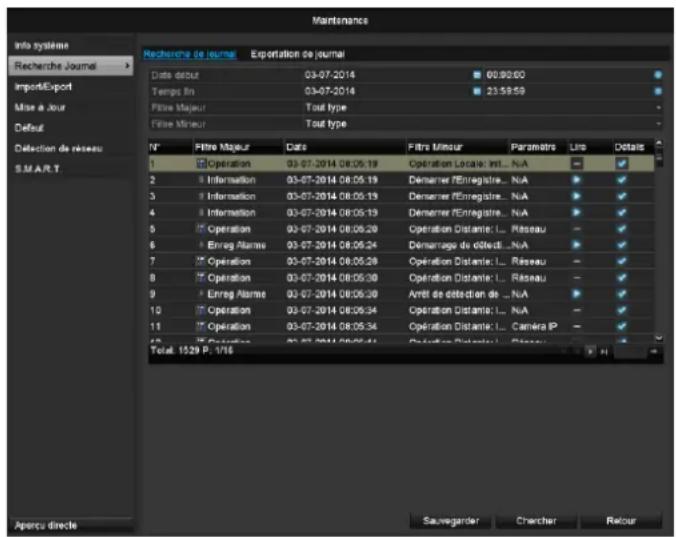Open Info système menu

point(41,46)
